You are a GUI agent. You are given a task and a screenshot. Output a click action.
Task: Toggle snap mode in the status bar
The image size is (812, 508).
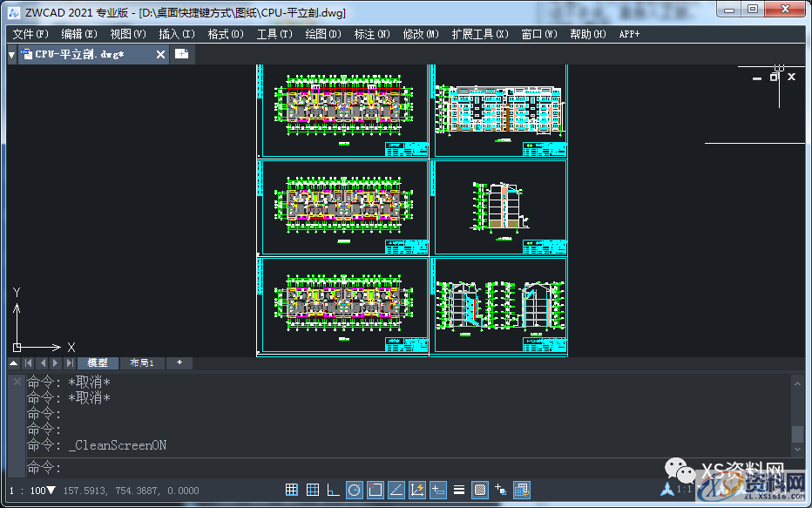click(x=292, y=491)
